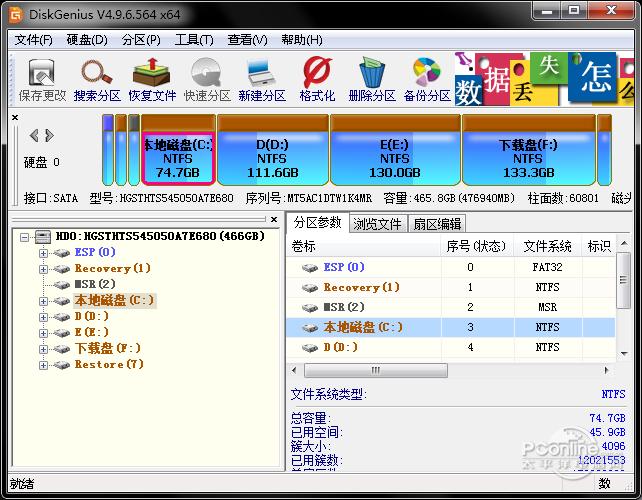Viewport: 642px width, 500px height.
Task: Click the 删除分区 delete partition icon
Action: click(x=372, y=80)
